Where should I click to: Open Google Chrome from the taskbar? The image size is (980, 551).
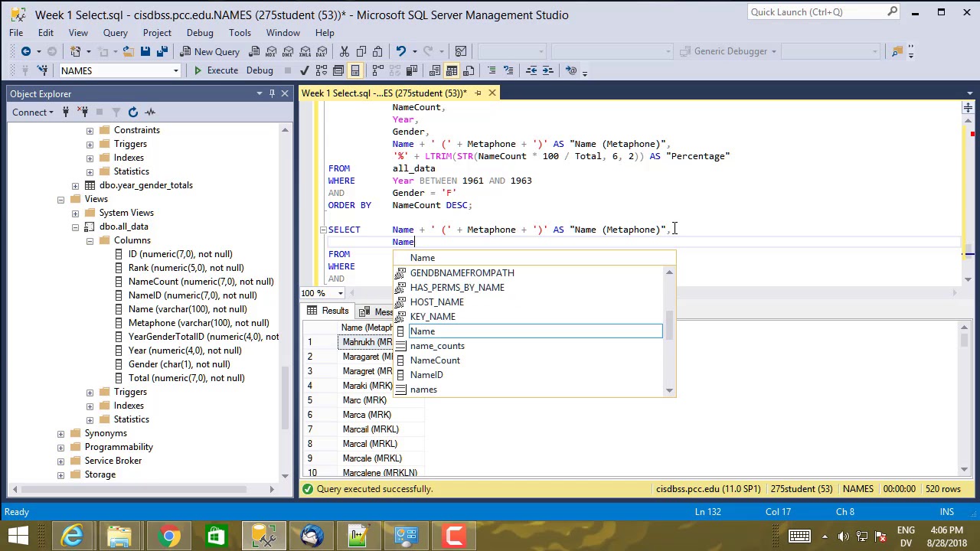(168, 534)
